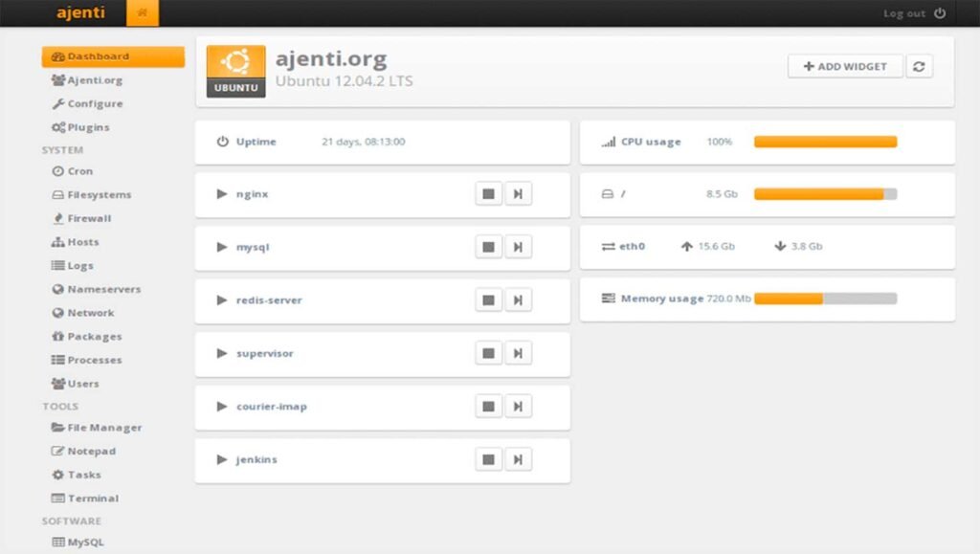
Task: Stop the nginx service
Action: click(488, 194)
